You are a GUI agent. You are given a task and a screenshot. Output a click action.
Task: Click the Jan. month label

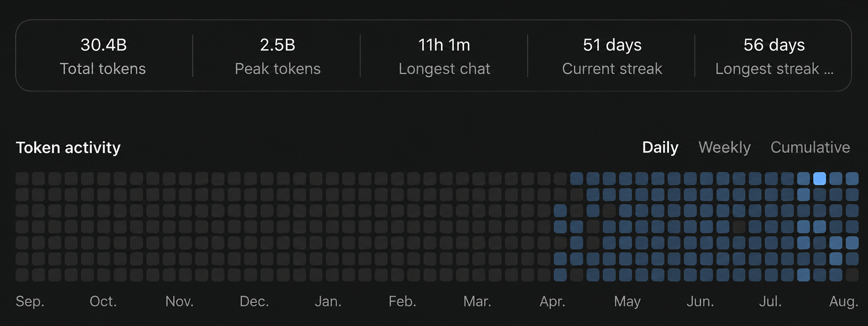pyautogui.click(x=328, y=301)
